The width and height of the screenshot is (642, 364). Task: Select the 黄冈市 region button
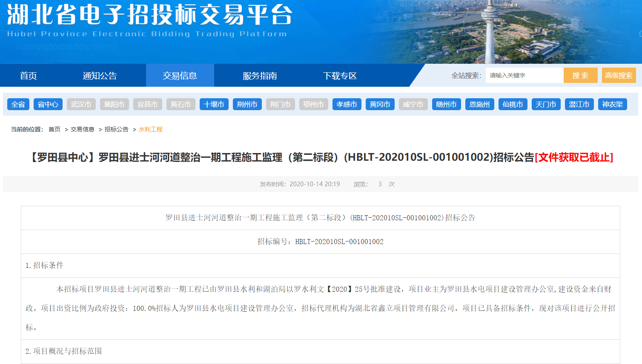380,104
